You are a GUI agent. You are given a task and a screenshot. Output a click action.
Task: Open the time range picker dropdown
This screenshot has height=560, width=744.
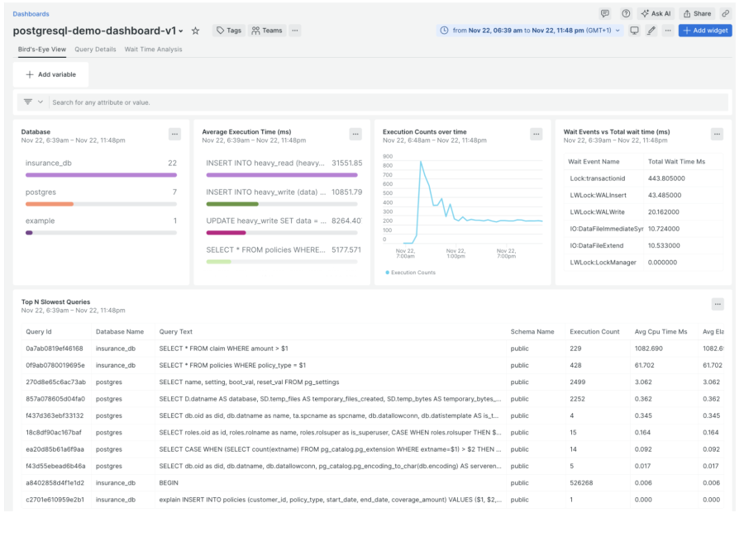(529, 31)
